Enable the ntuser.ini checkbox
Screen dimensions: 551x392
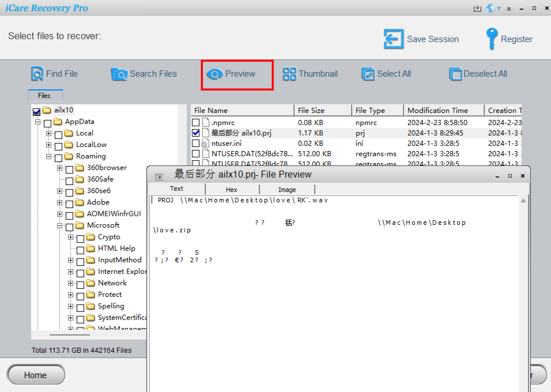coord(196,143)
